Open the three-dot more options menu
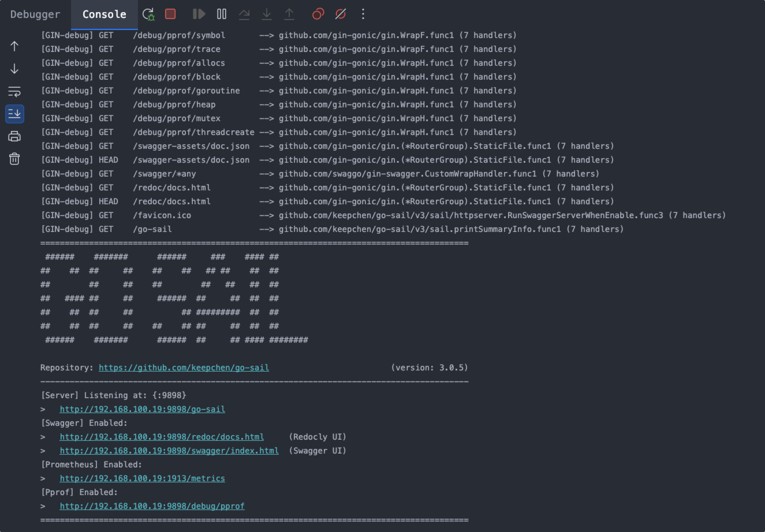Screen dimensions: 765x532 (363, 14)
